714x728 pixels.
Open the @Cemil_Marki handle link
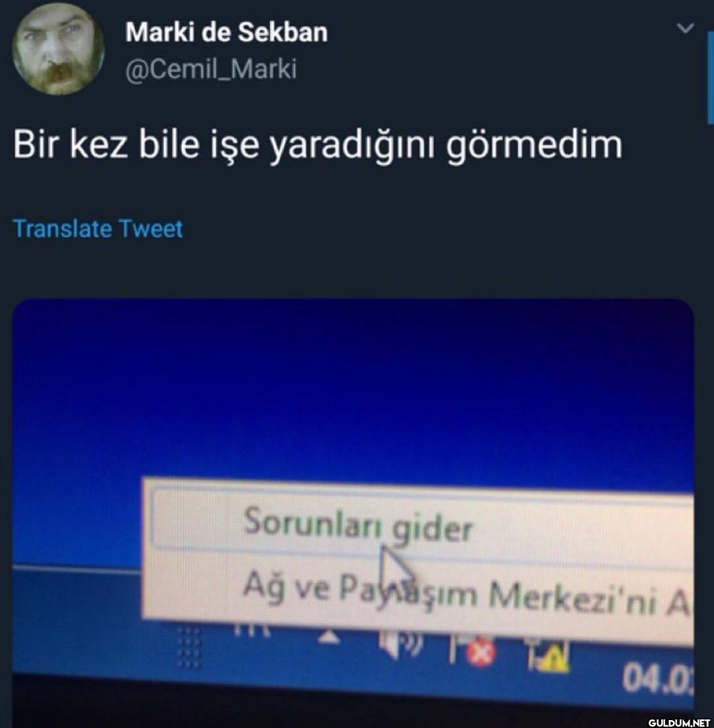point(211,69)
